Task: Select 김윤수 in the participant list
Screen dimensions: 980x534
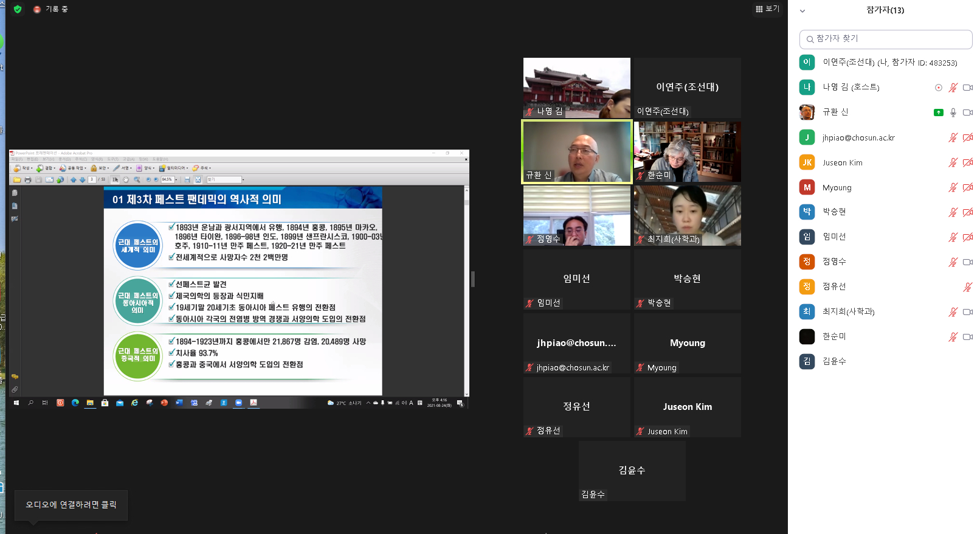Action: tap(834, 361)
